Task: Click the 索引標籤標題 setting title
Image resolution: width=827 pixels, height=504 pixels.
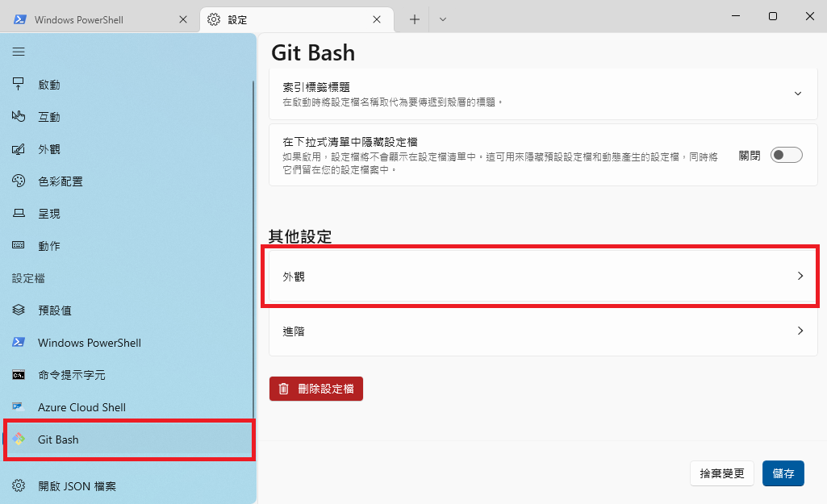Action: 316,87
